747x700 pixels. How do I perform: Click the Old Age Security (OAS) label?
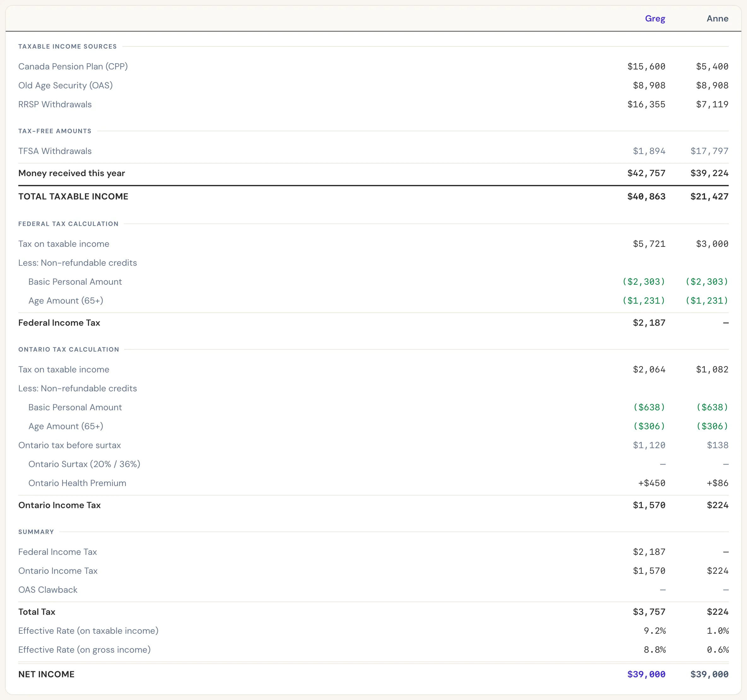point(65,85)
